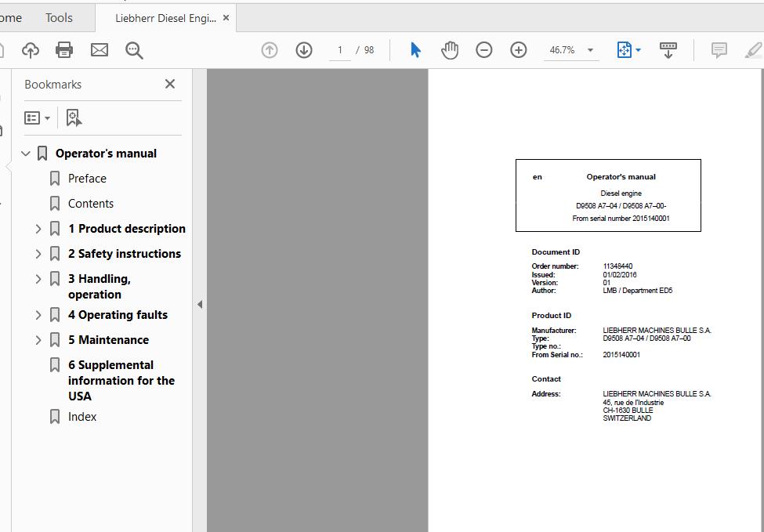The width and height of the screenshot is (764, 532).
Task: Click LMB / Department ED5 author text
Action: pos(637,291)
